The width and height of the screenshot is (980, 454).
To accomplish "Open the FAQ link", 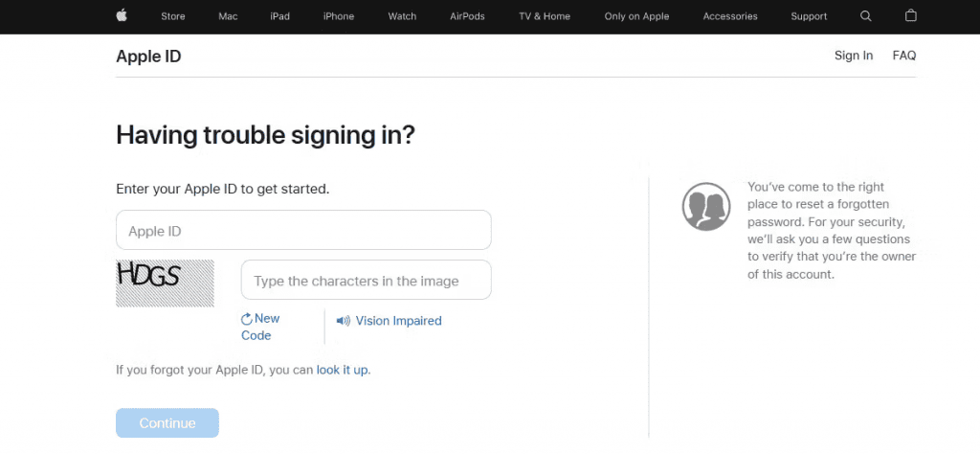I will 904,56.
